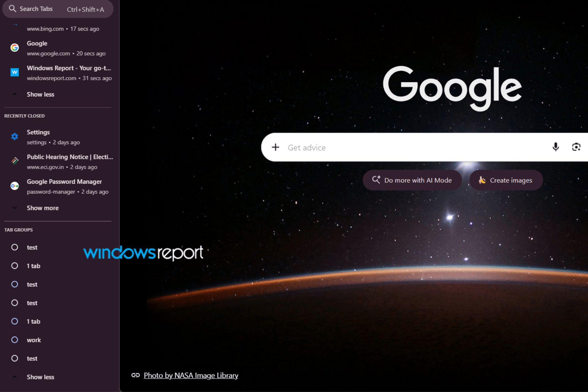Select the first 1 tab group circle
The image size is (588, 392).
[15, 266]
